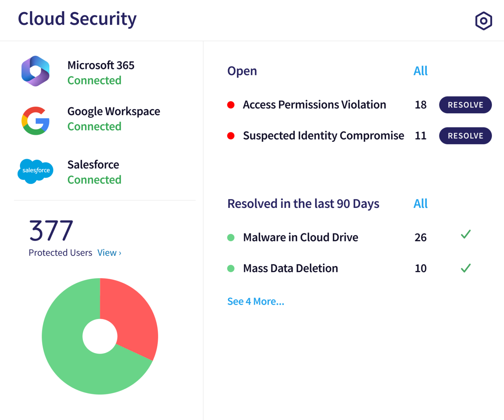Click the red dot next to Suspected Identity Compromise
The image size is (504, 420).
(x=231, y=135)
